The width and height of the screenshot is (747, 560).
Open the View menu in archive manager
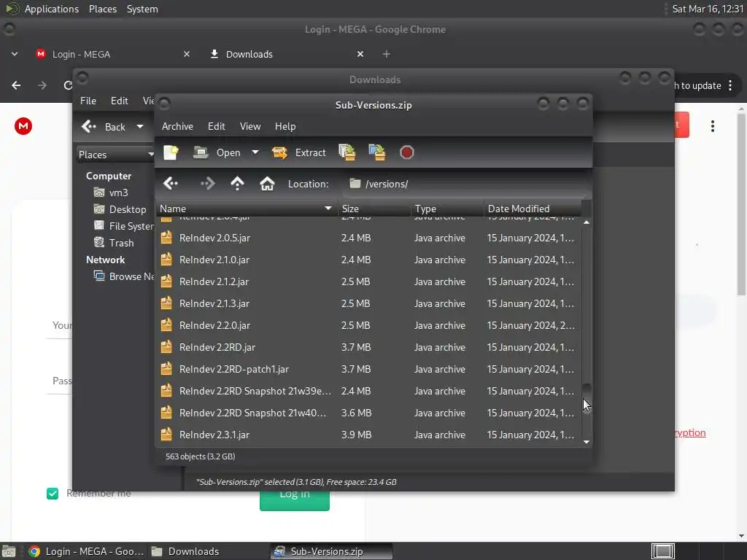point(250,126)
